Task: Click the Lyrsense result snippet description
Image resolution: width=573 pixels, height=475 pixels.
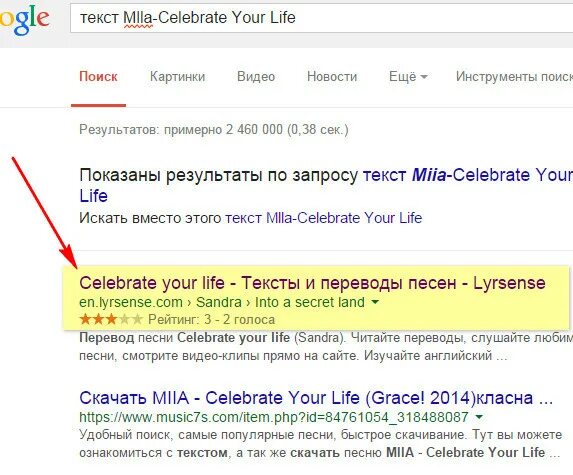Action: click(326, 346)
